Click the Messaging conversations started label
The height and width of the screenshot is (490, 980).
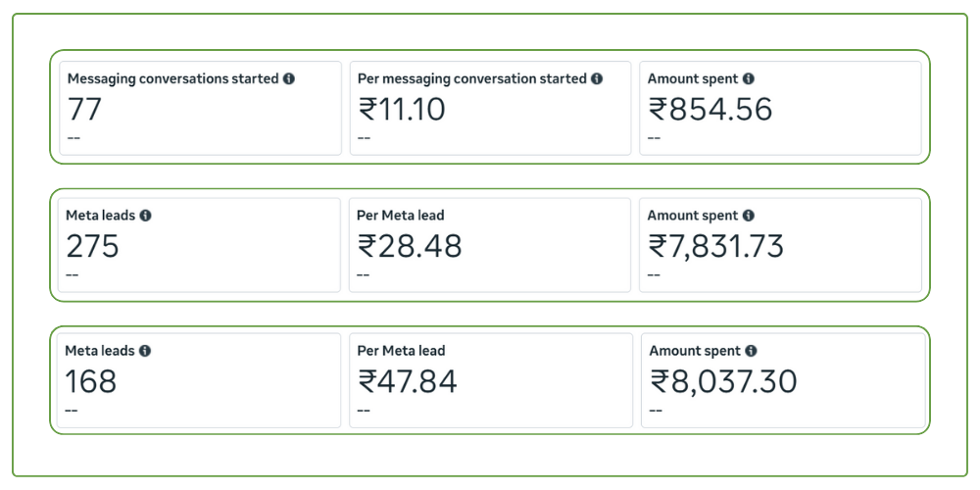pyautogui.click(x=172, y=78)
